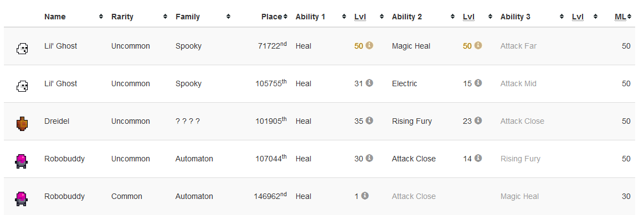Click the Common Robobuddy pet sprite icon
The height and width of the screenshot is (215, 644).
click(21, 198)
